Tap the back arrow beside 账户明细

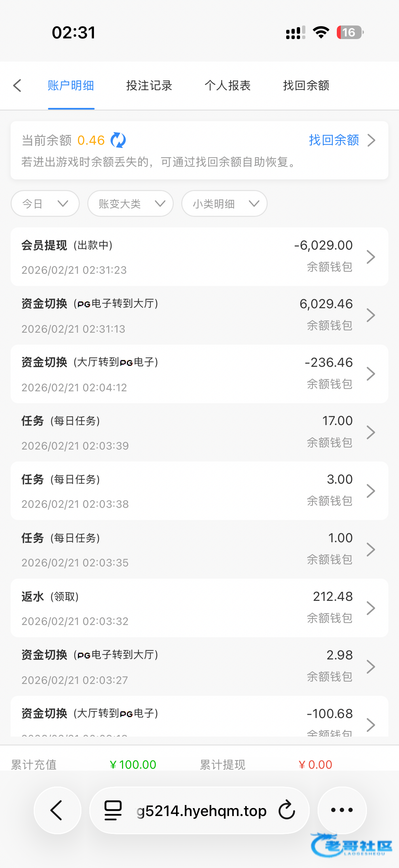pyautogui.click(x=18, y=86)
